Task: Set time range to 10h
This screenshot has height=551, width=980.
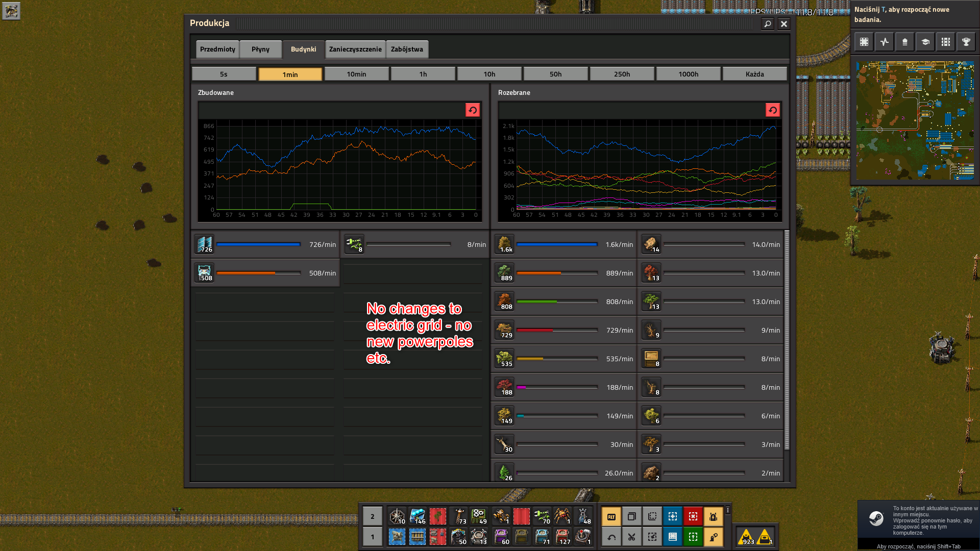Action: [x=489, y=74]
